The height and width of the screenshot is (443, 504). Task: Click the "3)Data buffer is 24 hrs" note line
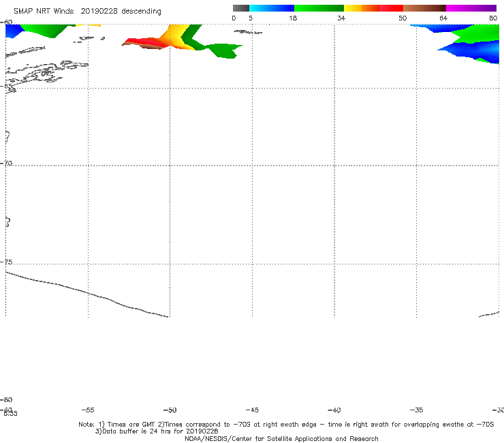click(x=157, y=431)
